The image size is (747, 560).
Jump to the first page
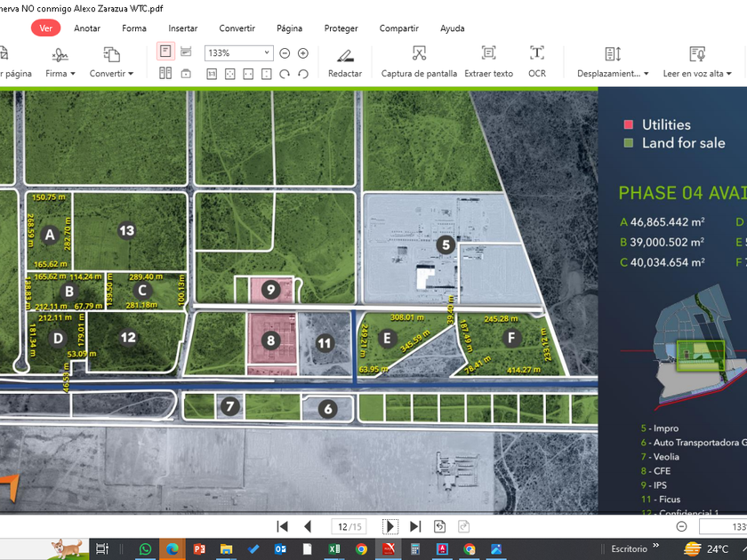283,526
